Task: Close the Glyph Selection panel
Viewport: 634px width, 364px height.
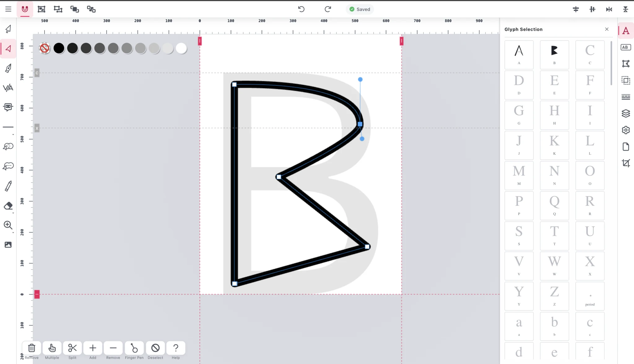Action: pos(607,29)
